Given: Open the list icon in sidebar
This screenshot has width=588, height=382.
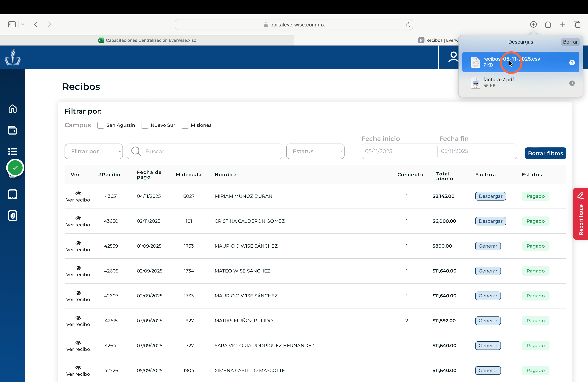Looking at the screenshot, I should (x=13, y=151).
